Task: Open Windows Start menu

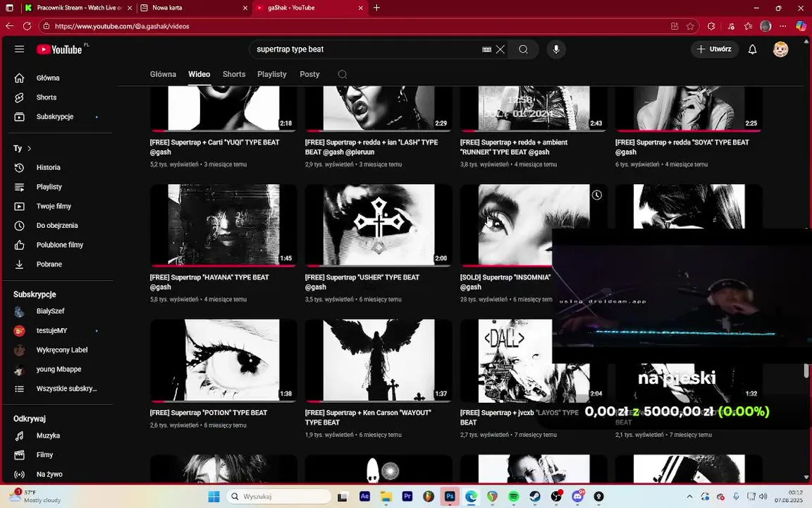Action: pos(214,497)
